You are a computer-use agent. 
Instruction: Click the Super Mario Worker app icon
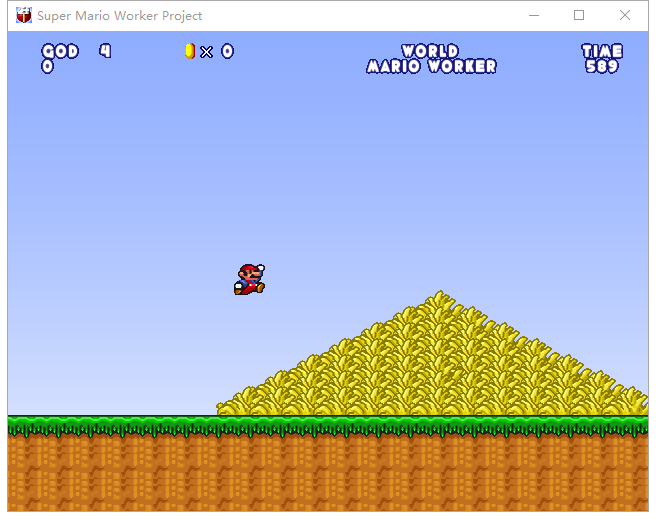pos(24,15)
